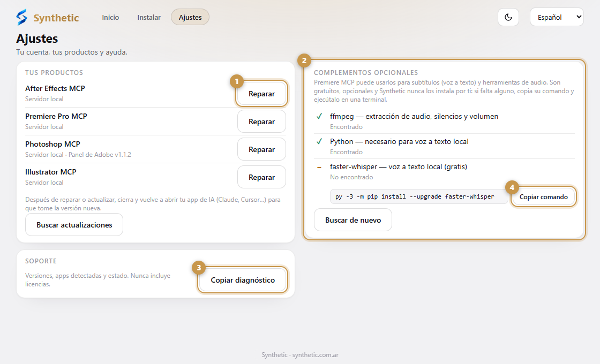Click Reparar for After Effects MCP
The image size is (600, 364).
[262, 94]
